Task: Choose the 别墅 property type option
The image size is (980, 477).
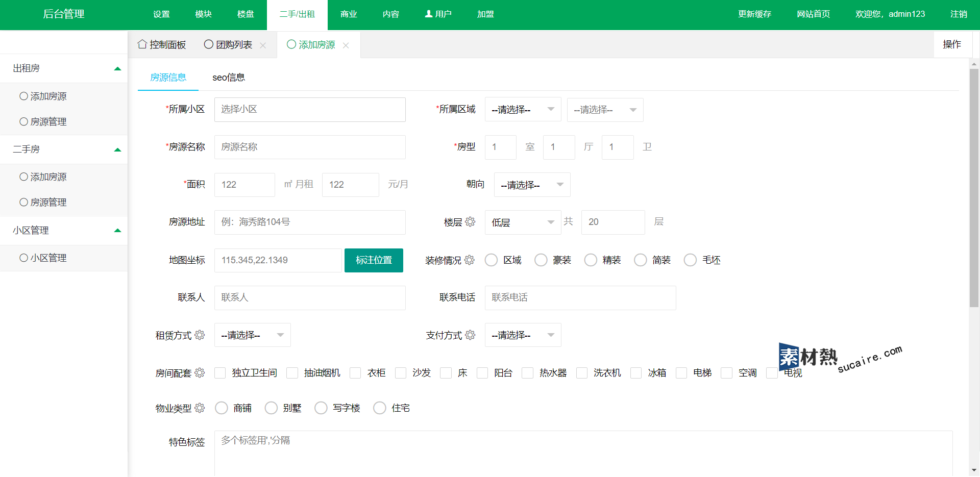Action: point(272,408)
